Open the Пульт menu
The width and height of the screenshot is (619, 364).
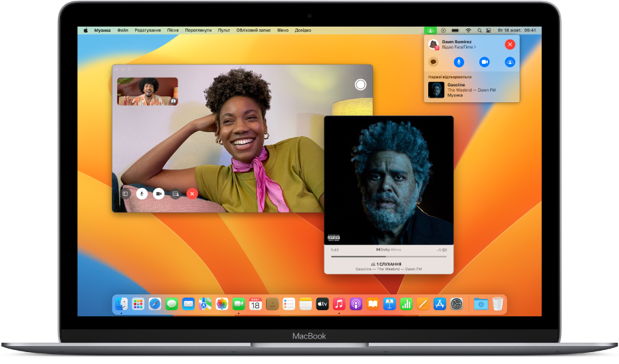[x=224, y=31]
